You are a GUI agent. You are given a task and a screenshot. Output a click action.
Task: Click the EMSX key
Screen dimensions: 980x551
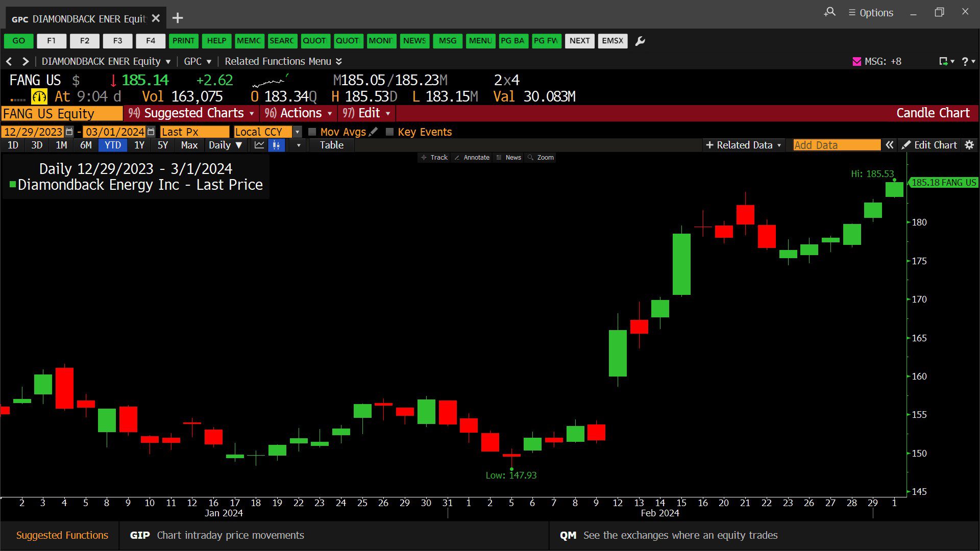pyautogui.click(x=612, y=41)
